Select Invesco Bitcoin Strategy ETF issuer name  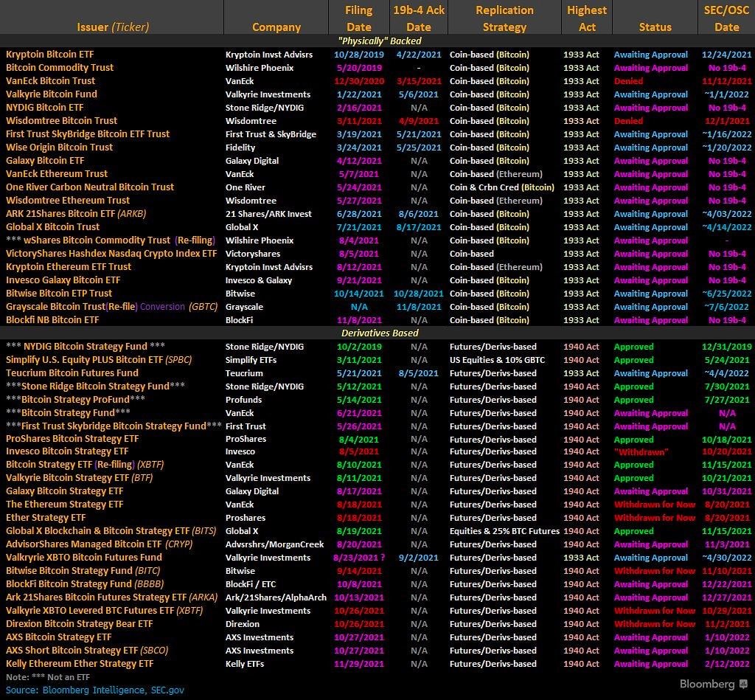(x=67, y=451)
